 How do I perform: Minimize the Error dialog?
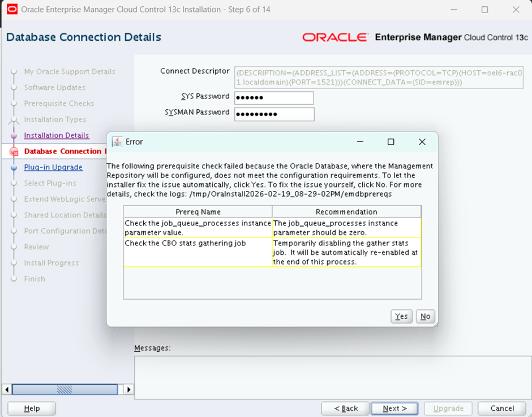[360, 142]
